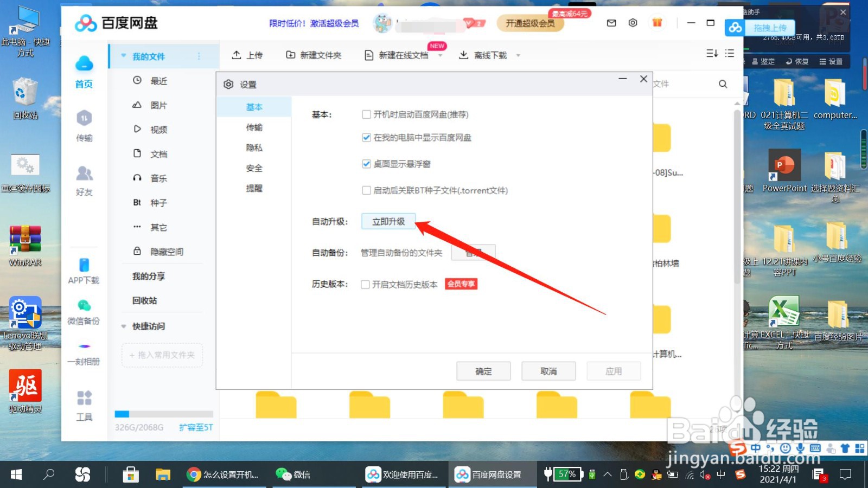The width and height of the screenshot is (868, 488).
Task: Collapse the 我的文件 tree arrow
Action: [124, 56]
